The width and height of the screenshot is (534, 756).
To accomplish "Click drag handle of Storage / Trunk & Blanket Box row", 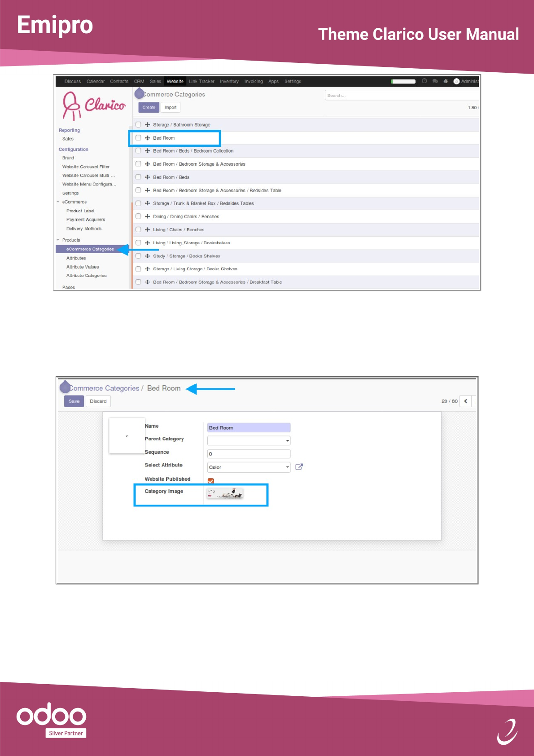I will click(147, 203).
